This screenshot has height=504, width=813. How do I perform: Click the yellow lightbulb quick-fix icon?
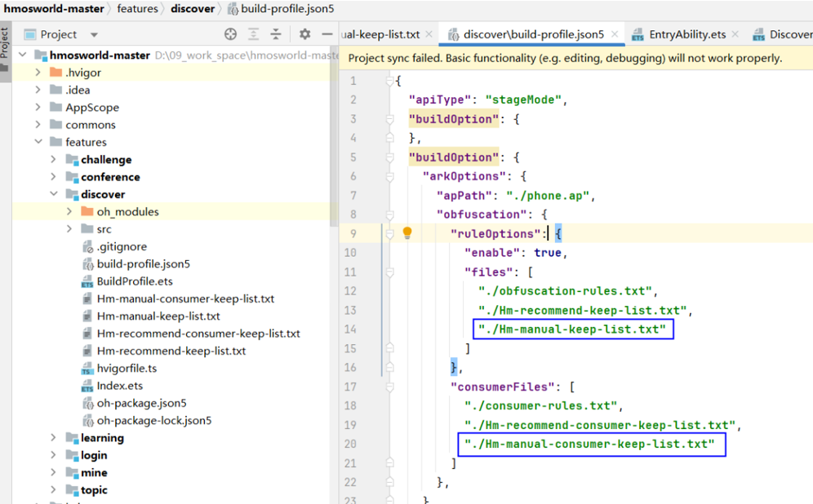tap(406, 233)
